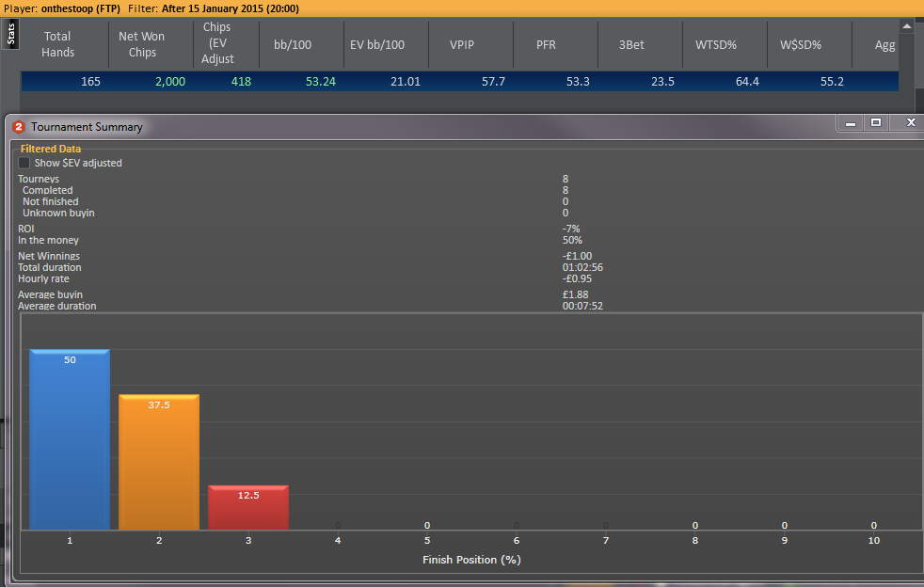Click the filter text After 15 January 2015
924x587 pixels.
pyautogui.click(x=212, y=8)
